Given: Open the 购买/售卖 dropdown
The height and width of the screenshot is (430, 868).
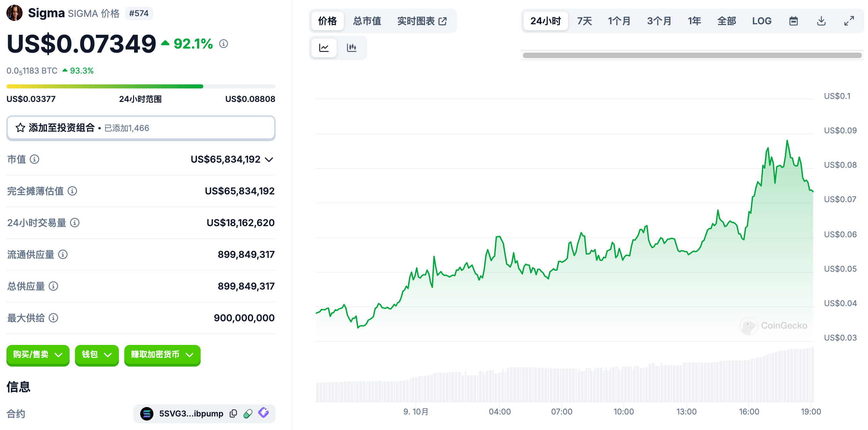Looking at the screenshot, I should click(38, 354).
